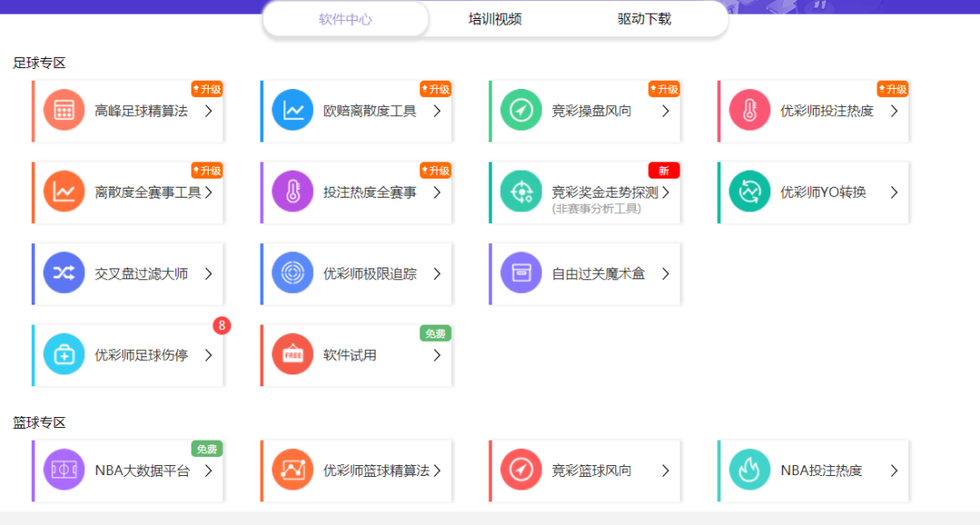This screenshot has height=525, width=980.
Task: Open the 优彩师投注热度 thermometer icon
Action: coord(750,111)
